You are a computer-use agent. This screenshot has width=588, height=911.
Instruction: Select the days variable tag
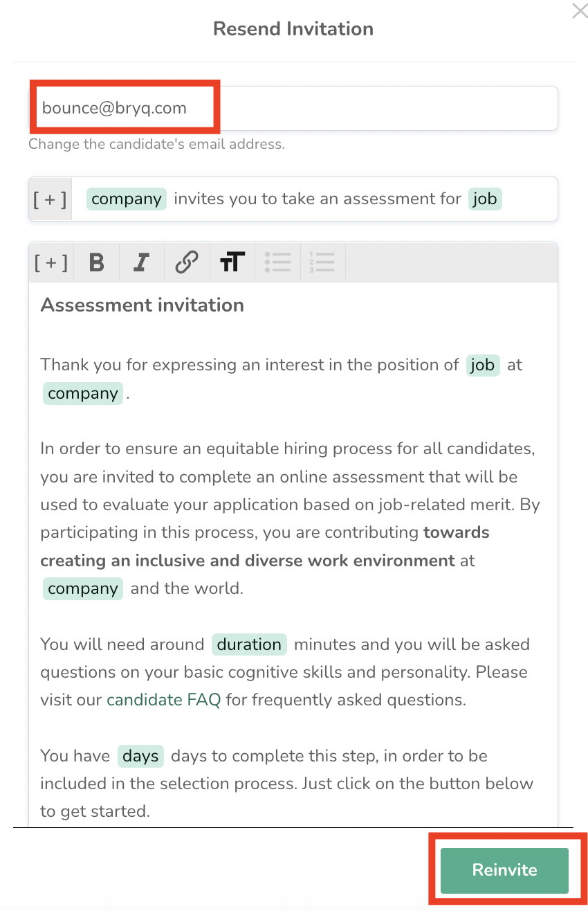[140, 756]
